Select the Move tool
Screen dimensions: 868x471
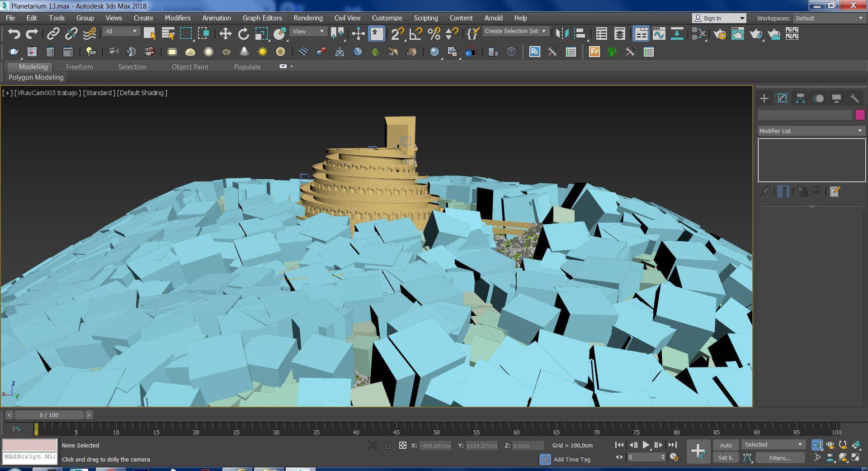coord(225,34)
